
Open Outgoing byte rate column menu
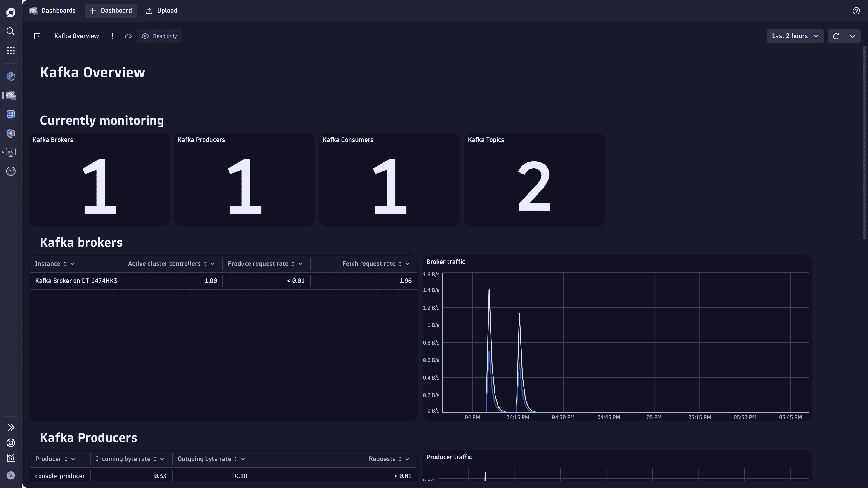pyautogui.click(x=243, y=459)
